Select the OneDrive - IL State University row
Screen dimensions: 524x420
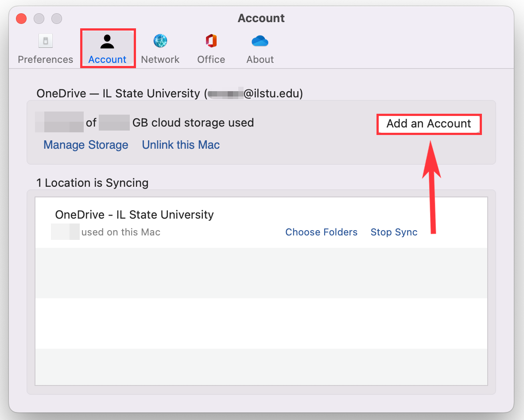261,223
